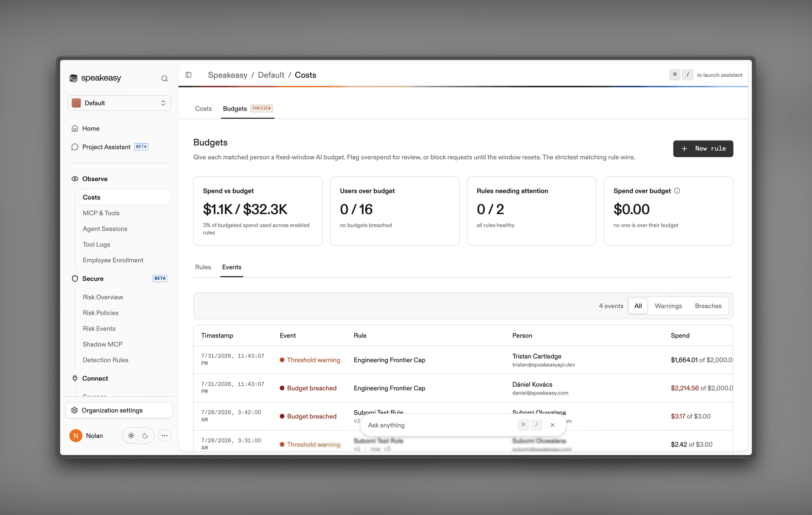Click Costs in the breadcrumb

coord(305,75)
